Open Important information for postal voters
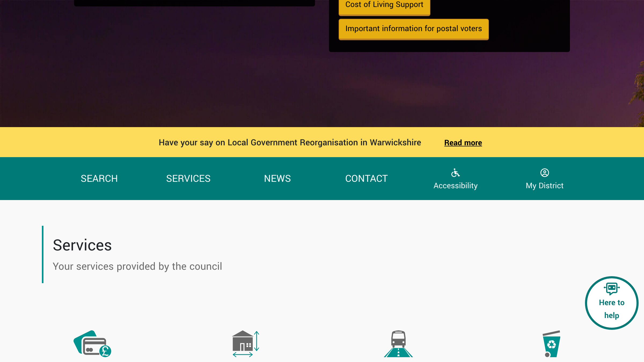This screenshot has height=362, width=644. (413, 29)
